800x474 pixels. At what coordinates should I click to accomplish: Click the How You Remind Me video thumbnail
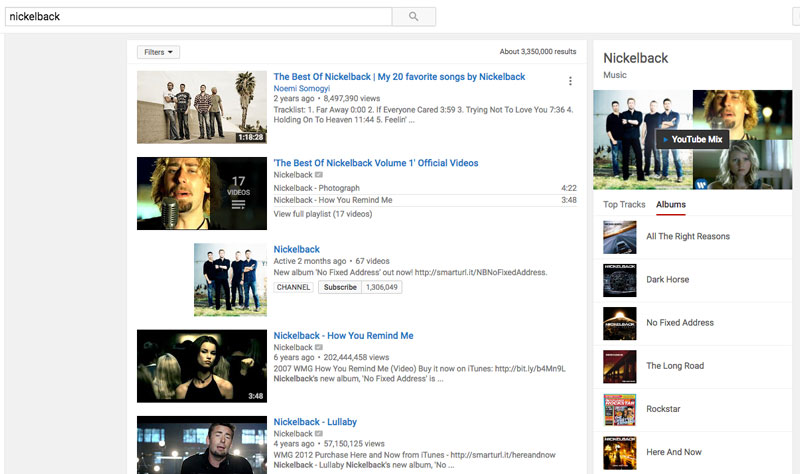[202, 366]
